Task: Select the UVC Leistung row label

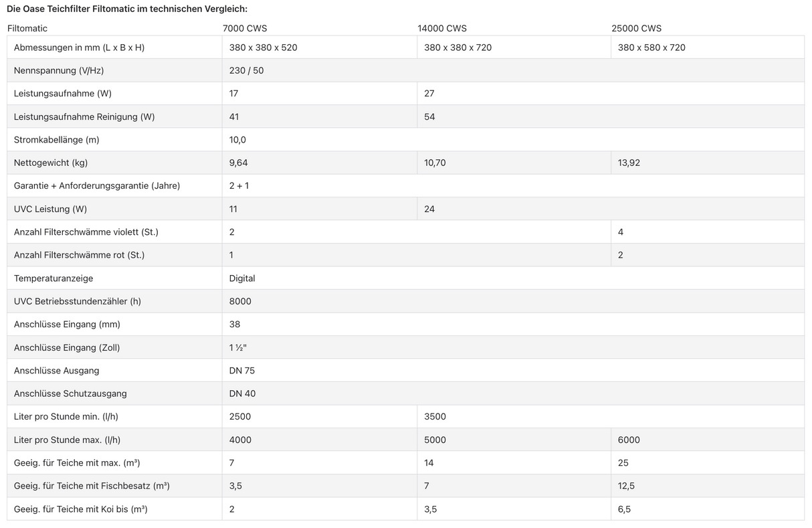Action: coord(50,209)
